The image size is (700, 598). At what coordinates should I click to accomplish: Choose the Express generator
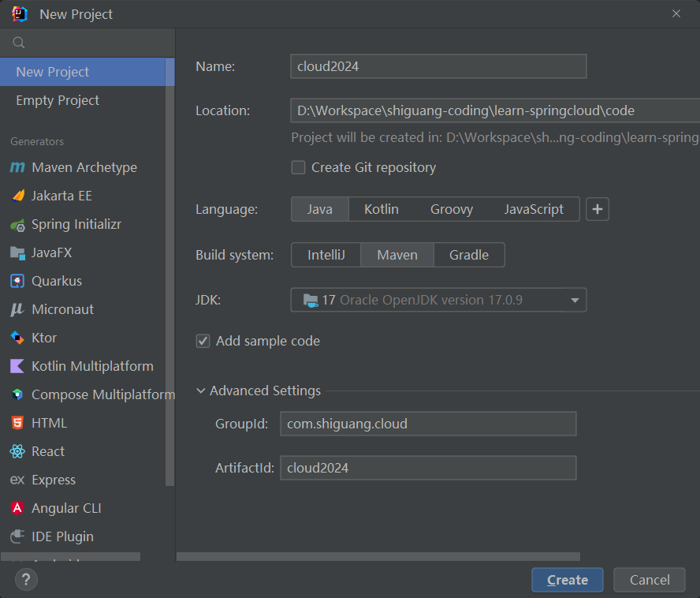coord(83,480)
